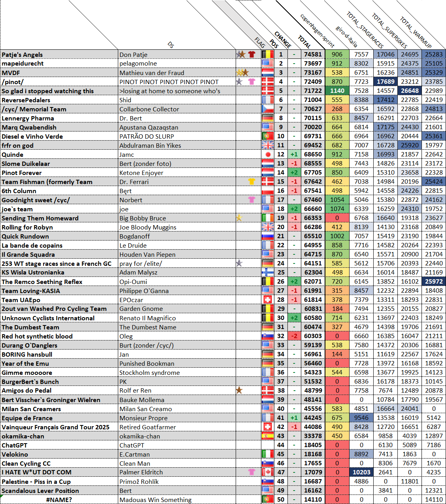Click the pink jersey for Goodnight sweet /cyc/
Screen dimensions: 446x504
point(251,200)
